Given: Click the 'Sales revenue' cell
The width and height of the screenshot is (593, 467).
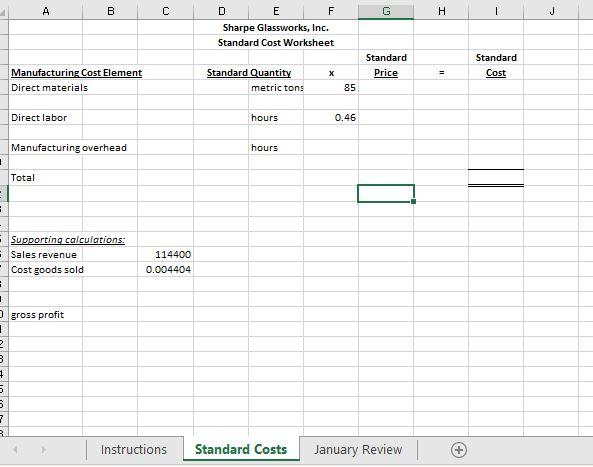Looking at the screenshot, I should [46, 254].
